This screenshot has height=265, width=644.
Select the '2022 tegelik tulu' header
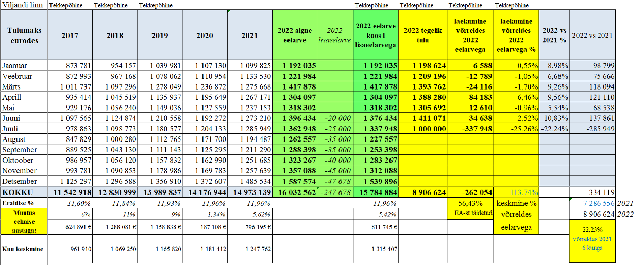click(422, 36)
